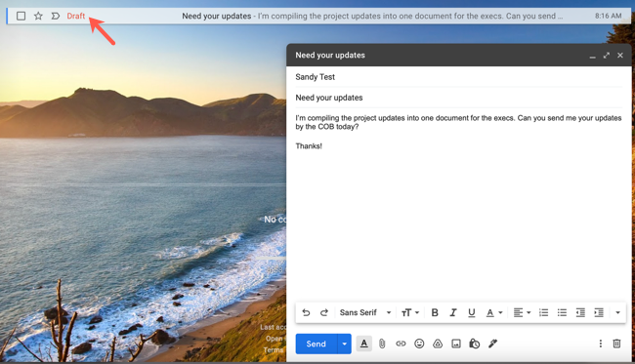Send the email with the Send button
The image size is (635, 364).
[x=317, y=344]
